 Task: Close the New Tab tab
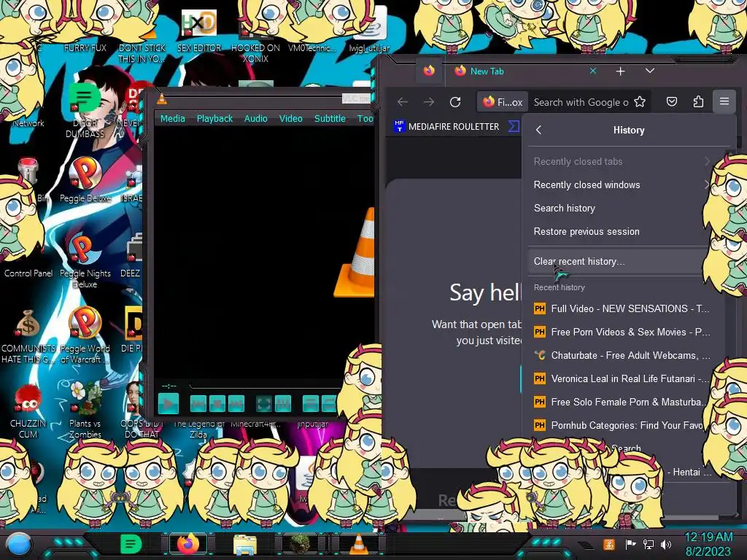point(593,71)
